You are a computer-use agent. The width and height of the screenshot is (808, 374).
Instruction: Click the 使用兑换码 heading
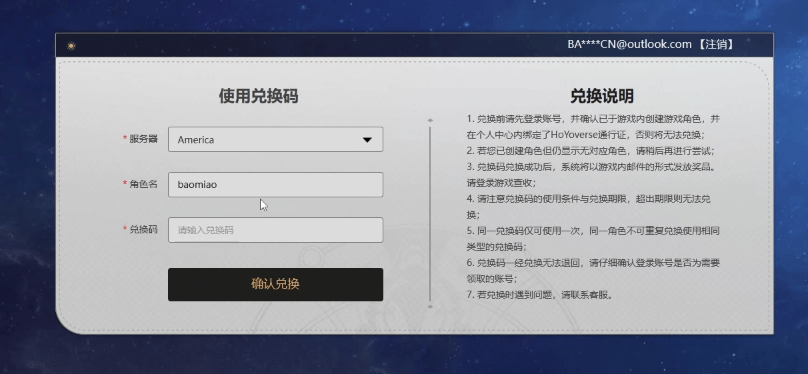pos(258,96)
